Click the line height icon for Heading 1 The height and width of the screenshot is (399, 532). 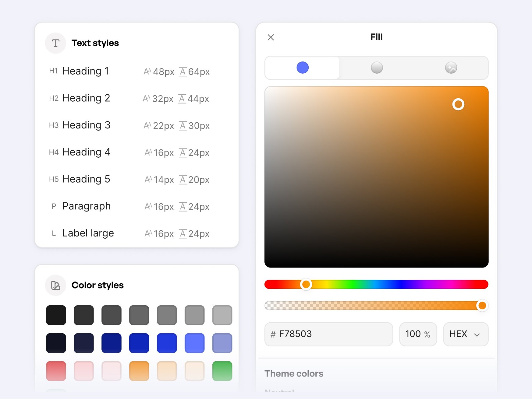183,72
